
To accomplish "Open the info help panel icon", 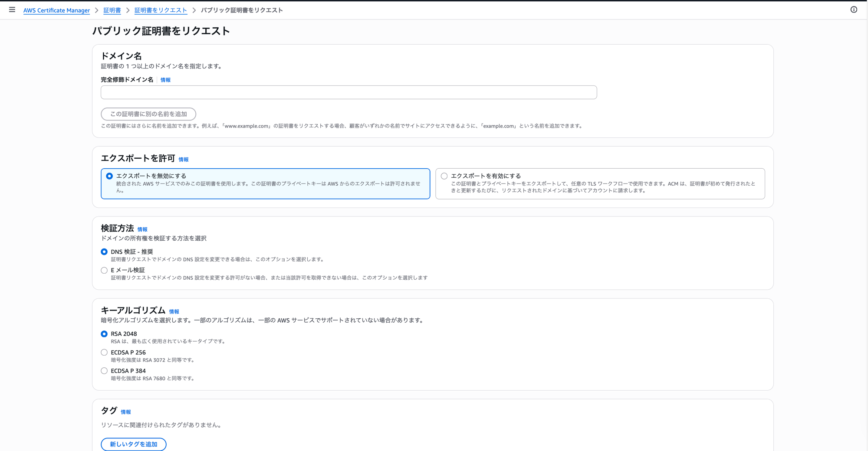I will coord(854,10).
